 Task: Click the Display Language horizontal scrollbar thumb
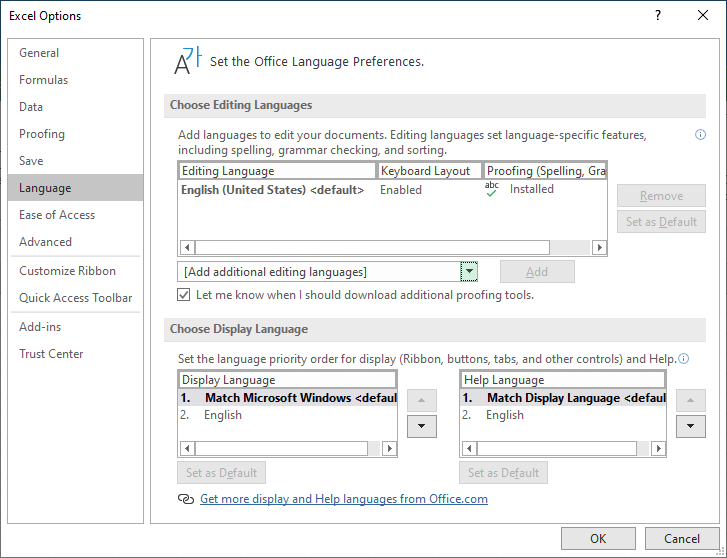click(281, 449)
